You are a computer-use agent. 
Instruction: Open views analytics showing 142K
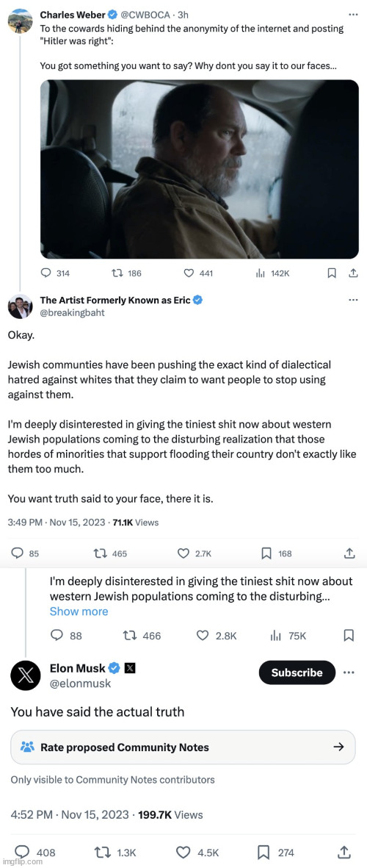(272, 273)
